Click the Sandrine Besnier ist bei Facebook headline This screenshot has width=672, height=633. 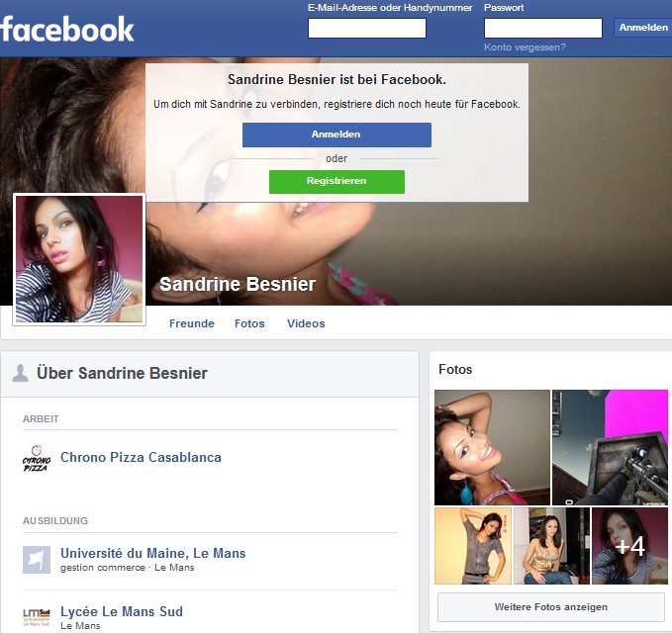pyautogui.click(x=336, y=80)
